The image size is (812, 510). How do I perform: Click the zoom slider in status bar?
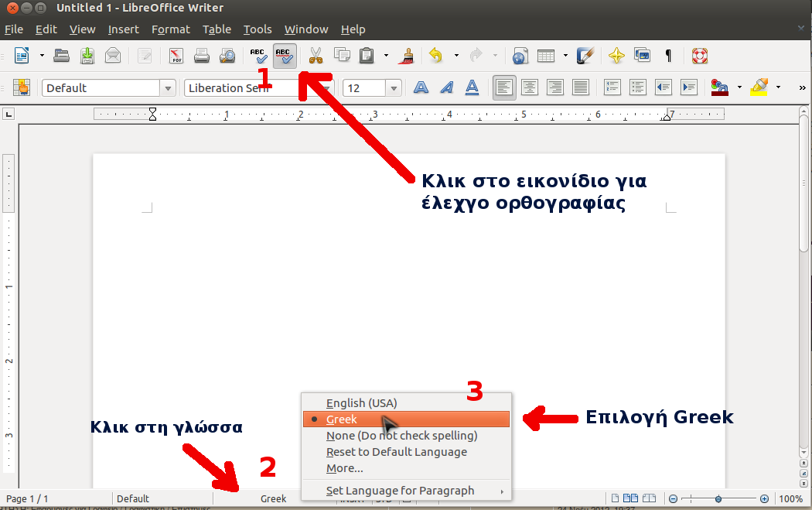point(718,499)
